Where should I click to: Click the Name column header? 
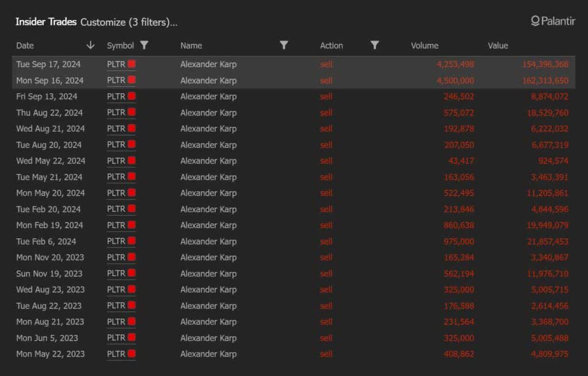(x=191, y=45)
